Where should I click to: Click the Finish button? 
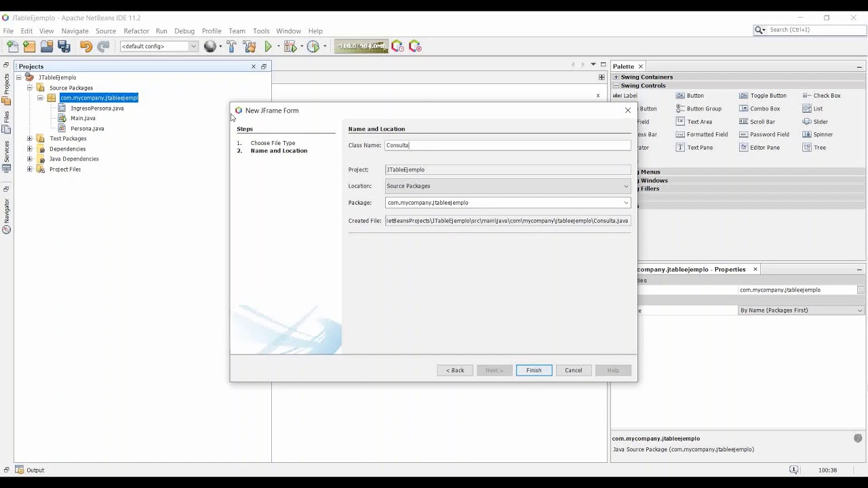click(534, 370)
